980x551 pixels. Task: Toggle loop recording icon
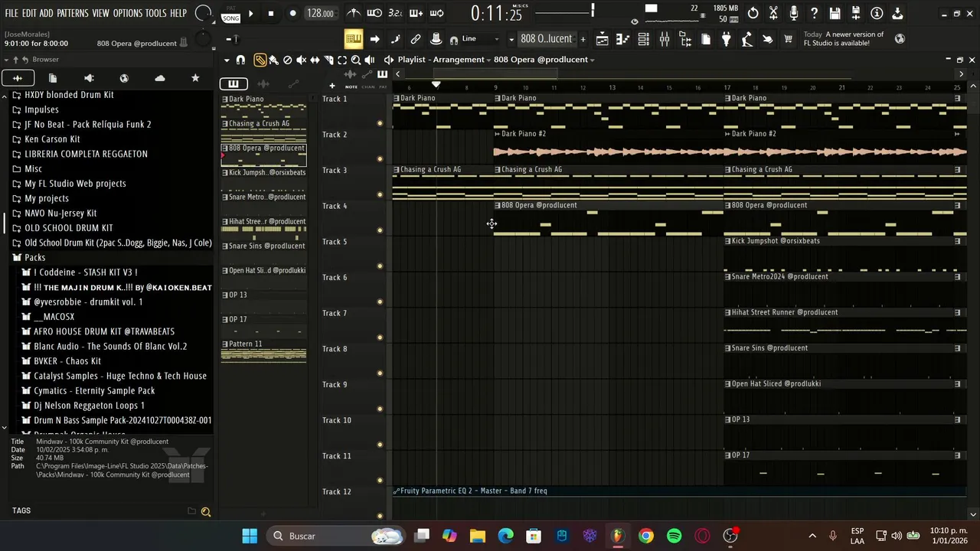[436, 13]
